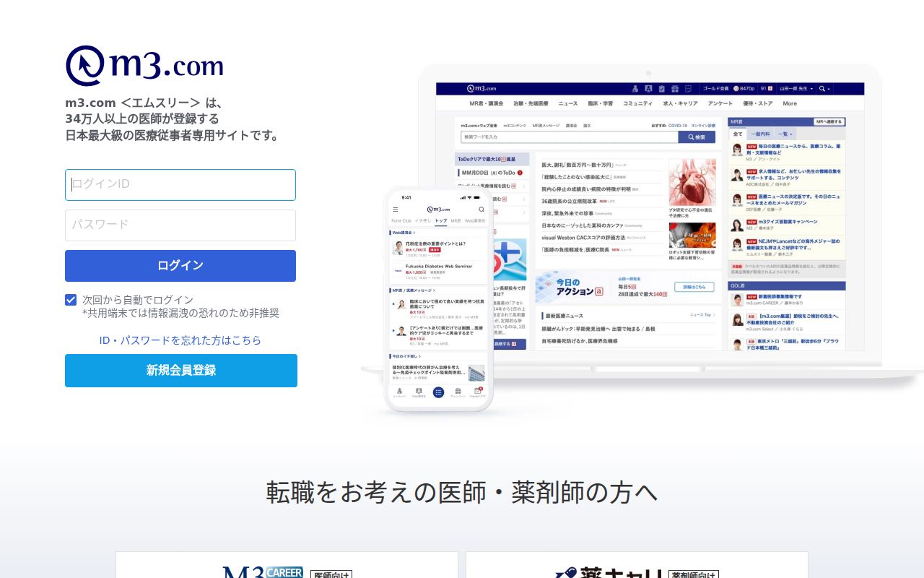The image size is (924, 578).
Task: Focus the ログインID input field
Action: pyautogui.click(x=180, y=185)
